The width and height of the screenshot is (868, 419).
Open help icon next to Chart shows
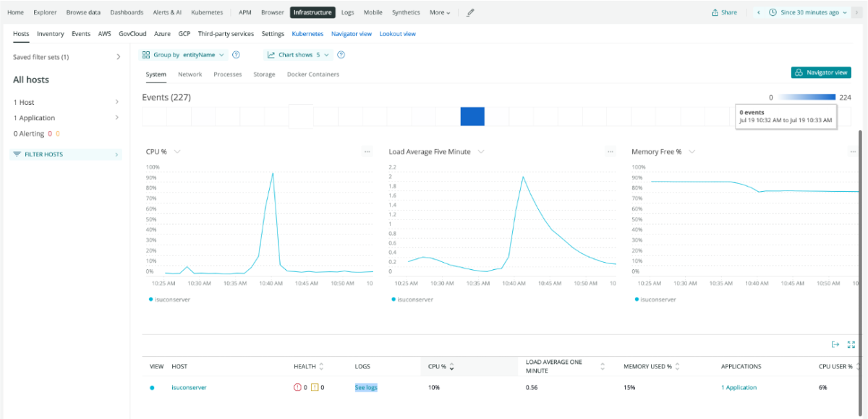(x=341, y=55)
